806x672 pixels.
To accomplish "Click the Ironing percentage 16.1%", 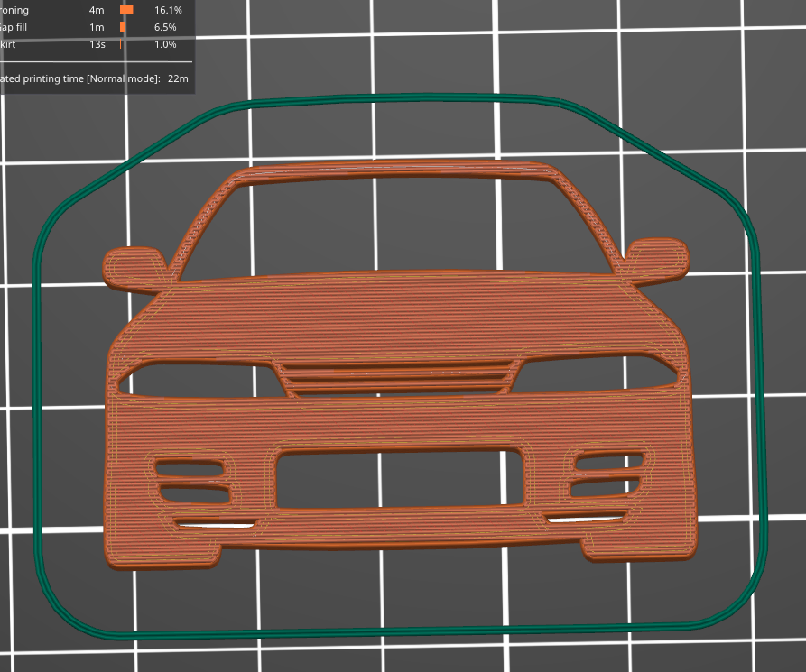I will pyautogui.click(x=168, y=10).
